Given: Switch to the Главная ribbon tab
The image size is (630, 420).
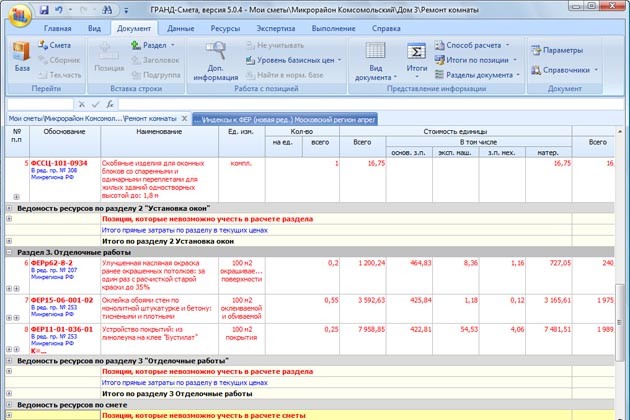Looking at the screenshot, I should (57, 29).
